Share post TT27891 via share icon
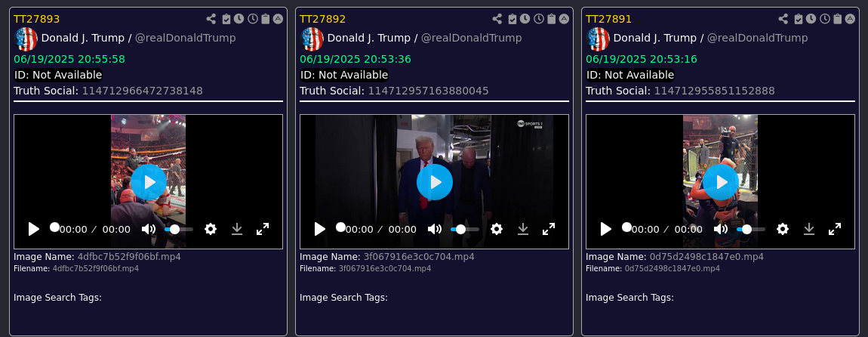 pos(783,19)
